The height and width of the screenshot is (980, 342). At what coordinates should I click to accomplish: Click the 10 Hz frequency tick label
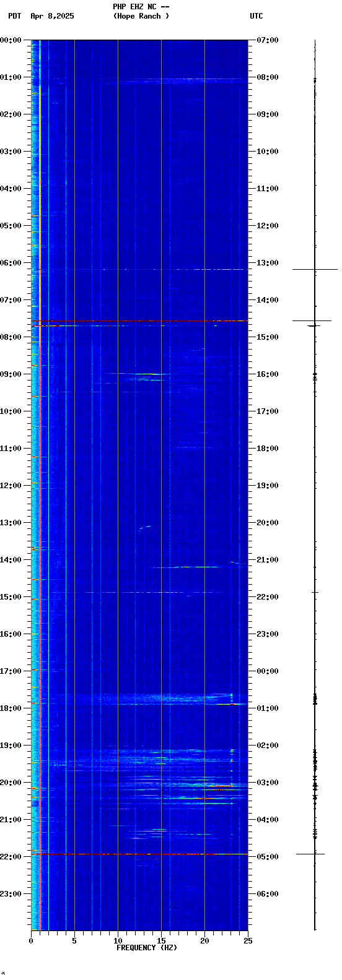point(118,941)
